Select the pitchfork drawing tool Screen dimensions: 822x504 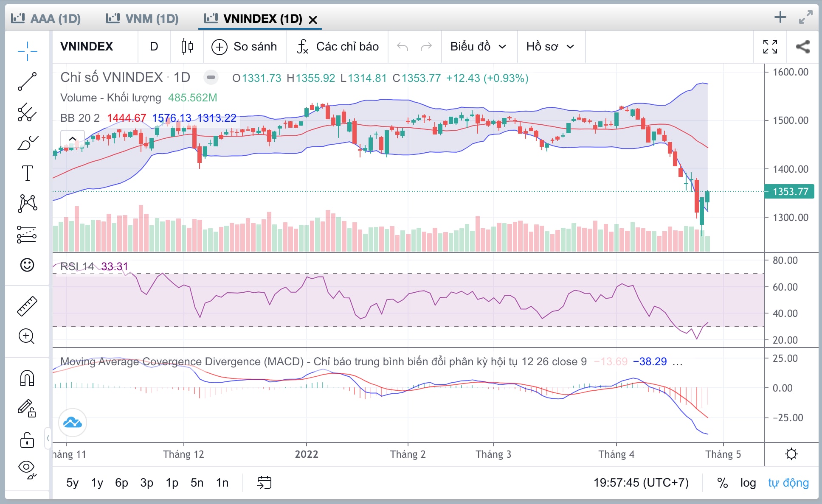pos(27,112)
